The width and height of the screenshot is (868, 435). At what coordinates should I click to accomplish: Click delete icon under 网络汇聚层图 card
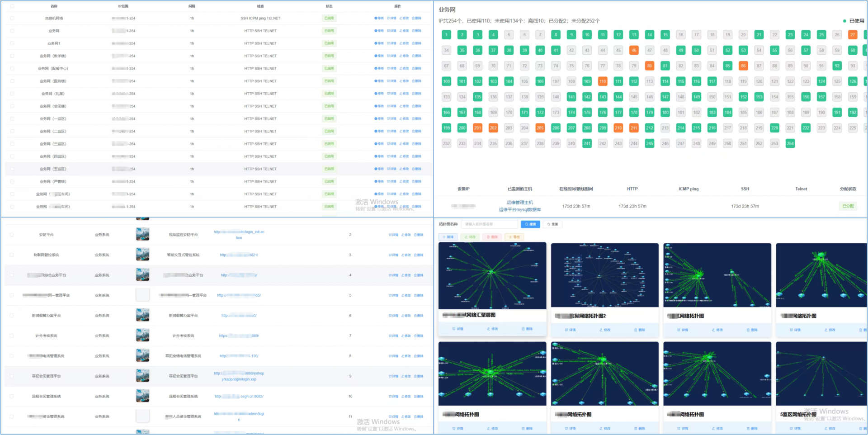[x=527, y=329]
